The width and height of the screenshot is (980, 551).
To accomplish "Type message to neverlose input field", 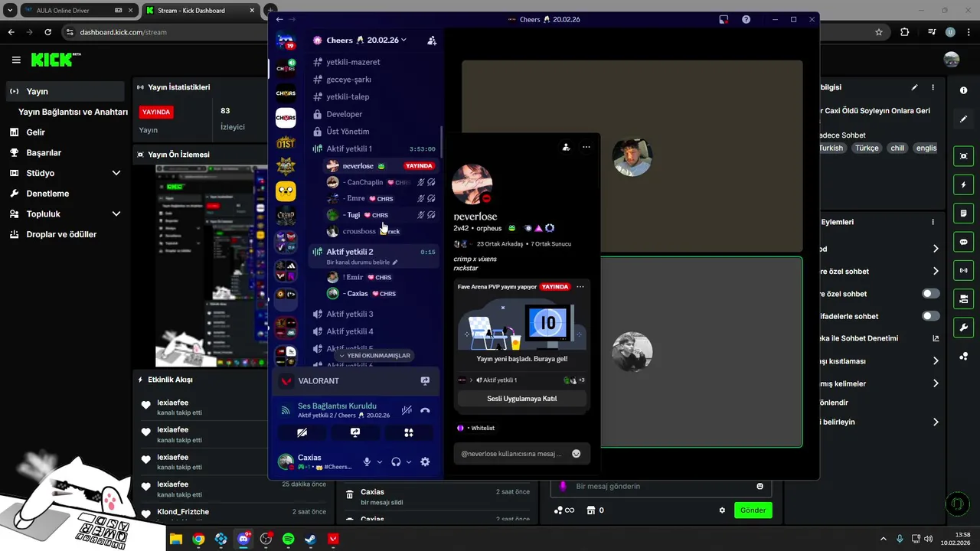I will pos(511,454).
